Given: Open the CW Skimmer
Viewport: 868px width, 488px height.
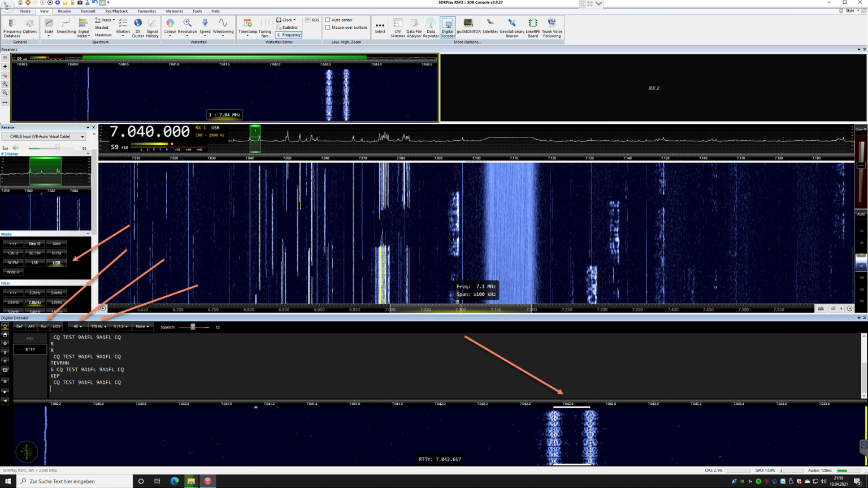Looking at the screenshot, I should tap(398, 28).
